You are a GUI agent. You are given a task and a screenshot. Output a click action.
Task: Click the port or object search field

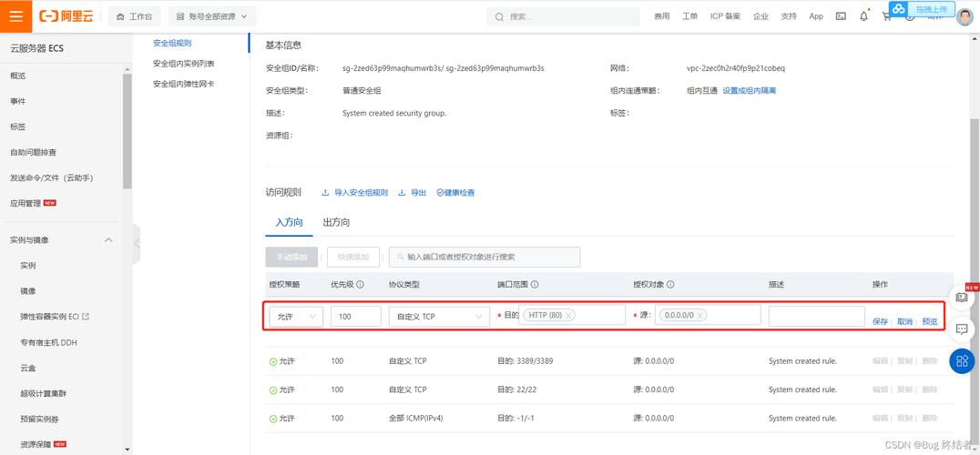485,257
